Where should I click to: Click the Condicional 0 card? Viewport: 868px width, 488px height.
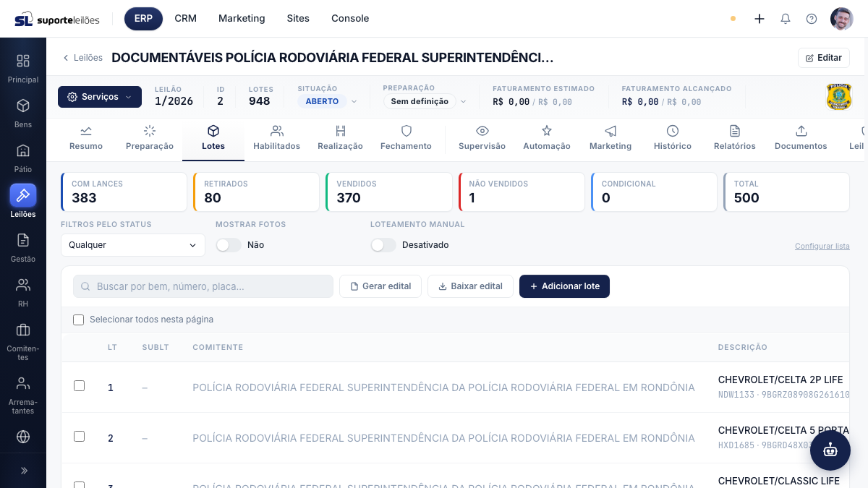pos(654,192)
